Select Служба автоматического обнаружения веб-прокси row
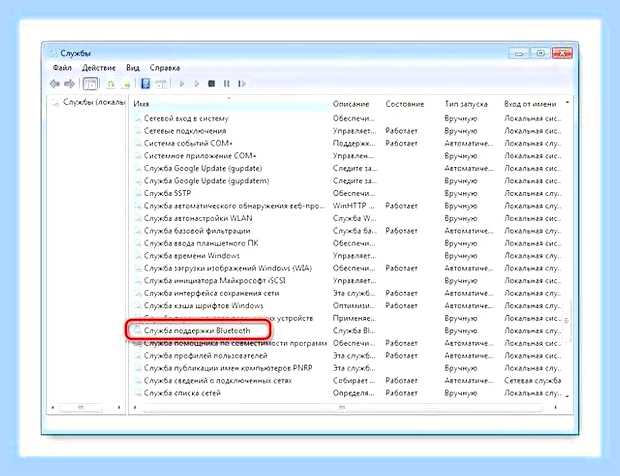This screenshot has height=476, width=620. (234, 206)
